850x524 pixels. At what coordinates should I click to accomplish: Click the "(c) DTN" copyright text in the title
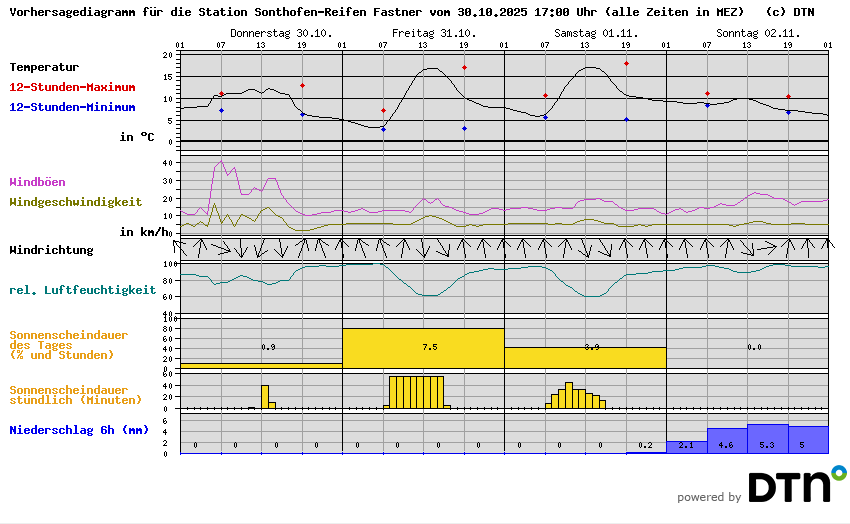click(790, 12)
